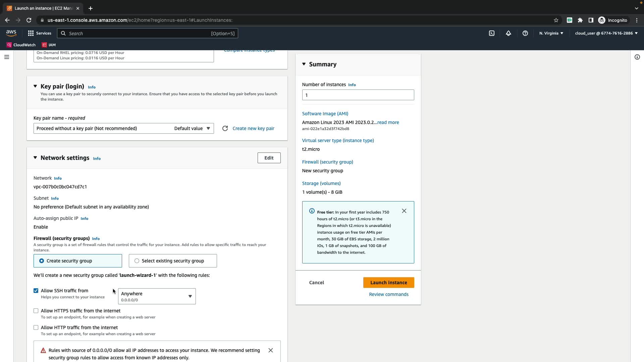Collapse the Network settings section
644x362 pixels.
pos(35,158)
